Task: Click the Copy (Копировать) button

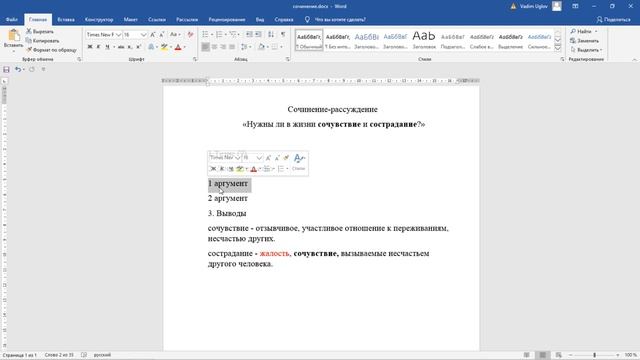Action: [x=42, y=40]
